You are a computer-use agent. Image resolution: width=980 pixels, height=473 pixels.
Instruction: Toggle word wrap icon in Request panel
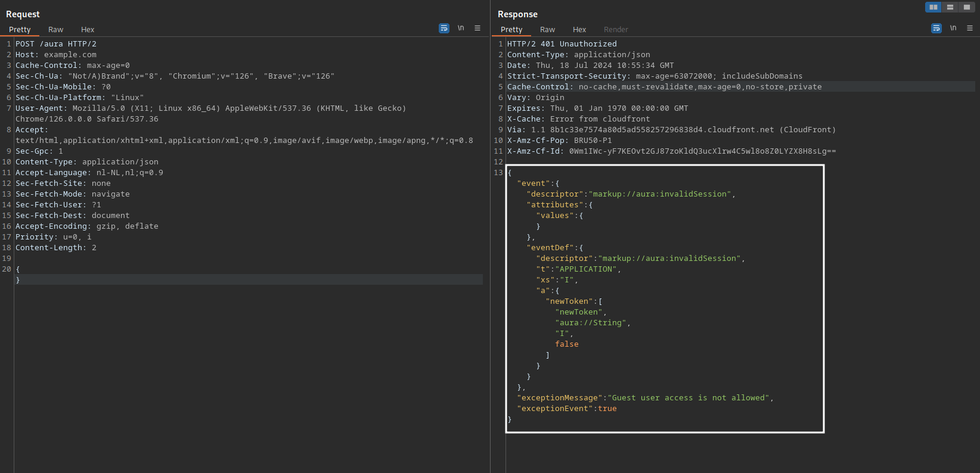tap(444, 28)
